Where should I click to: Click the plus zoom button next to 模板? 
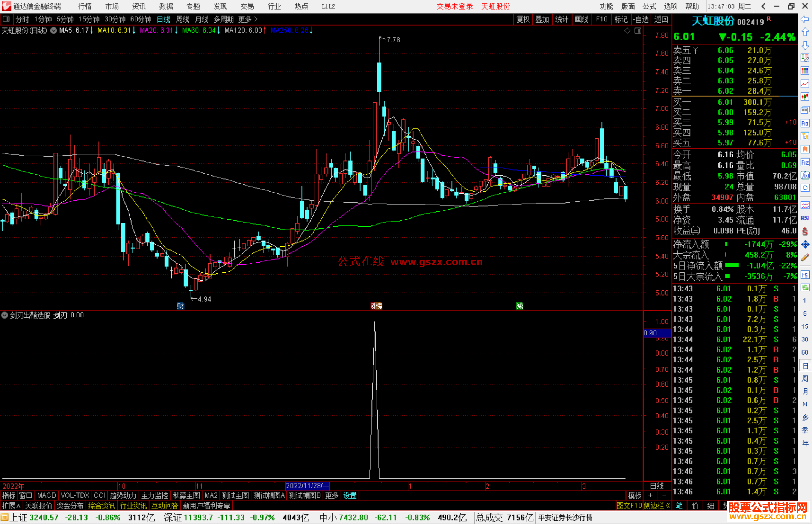(651, 495)
